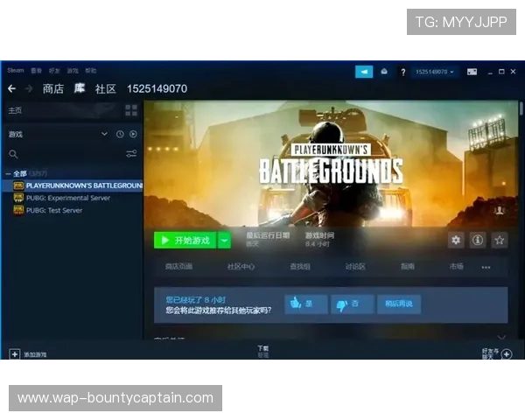Open the 讨论区 link
The image size is (525, 420).
tap(355, 267)
